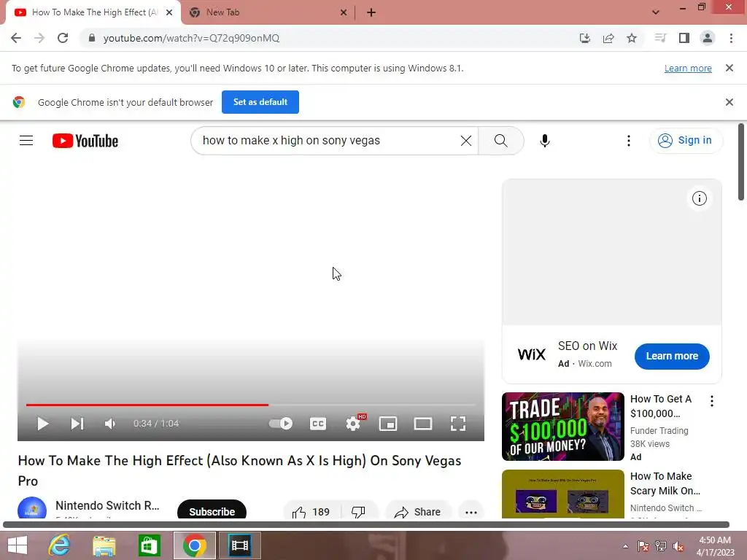The image size is (747, 560).
Task: Seek on the red video progress bar
Action: (x=251, y=405)
